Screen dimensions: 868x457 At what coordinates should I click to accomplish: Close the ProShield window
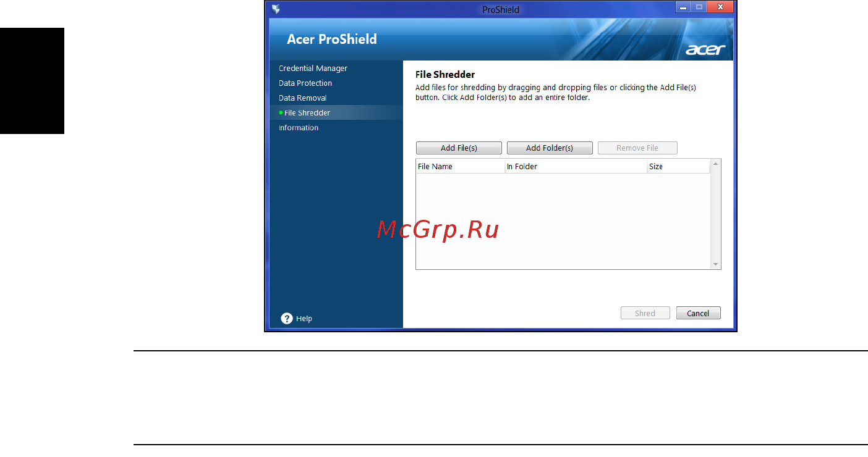click(x=721, y=7)
